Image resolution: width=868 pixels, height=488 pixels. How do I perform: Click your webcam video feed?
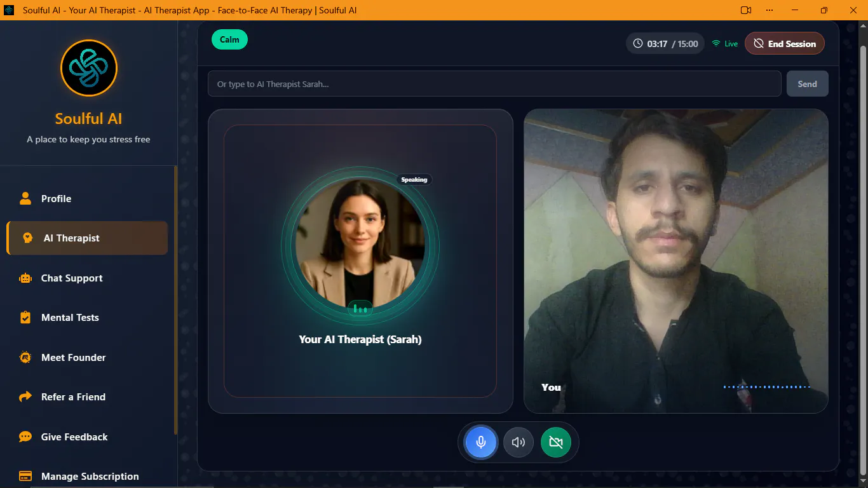(675, 261)
